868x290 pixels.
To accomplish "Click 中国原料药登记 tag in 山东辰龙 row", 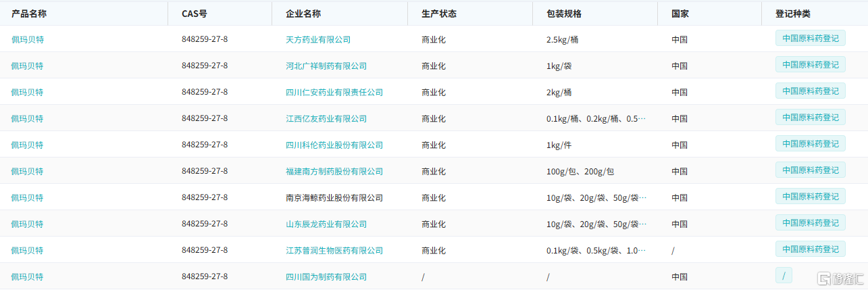I will click(x=811, y=222).
